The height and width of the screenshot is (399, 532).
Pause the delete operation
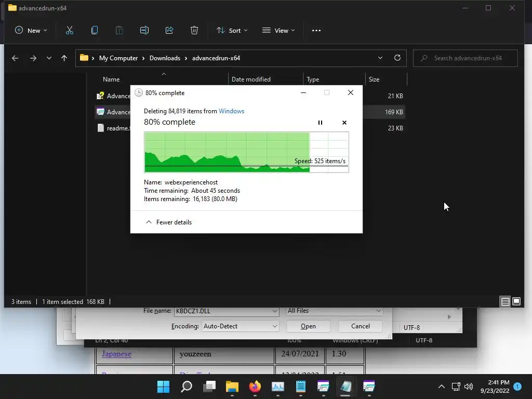click(x=320, y=123)
